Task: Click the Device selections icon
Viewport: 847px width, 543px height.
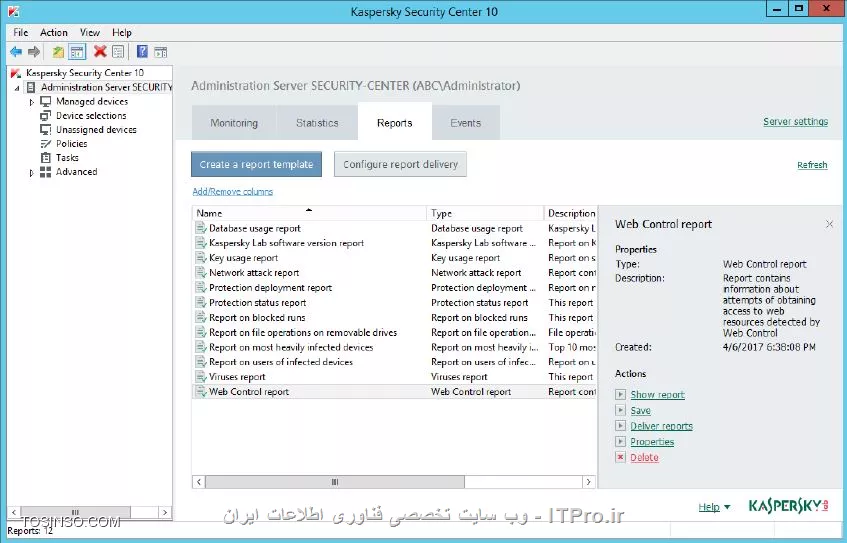Action: 46,115
